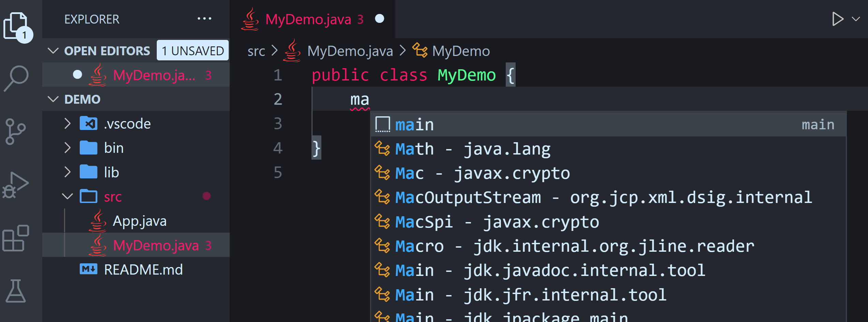
Task: Place cursor after 'ma' on line 2
Action: click(370, 99)
